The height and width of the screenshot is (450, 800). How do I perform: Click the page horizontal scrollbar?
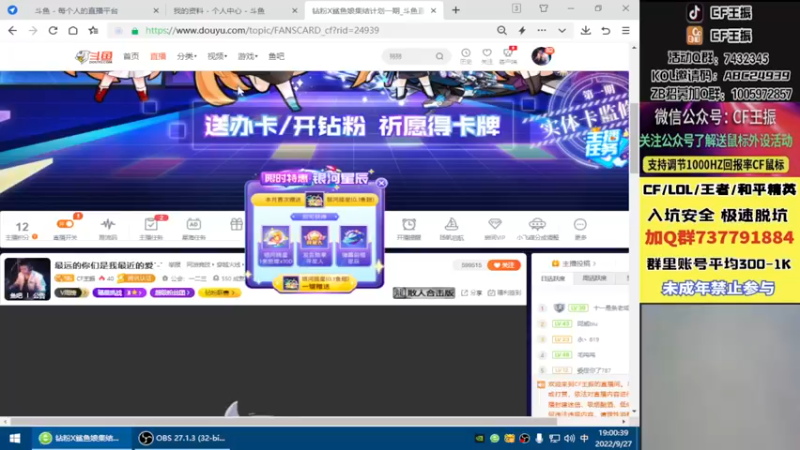coord(283,421)
